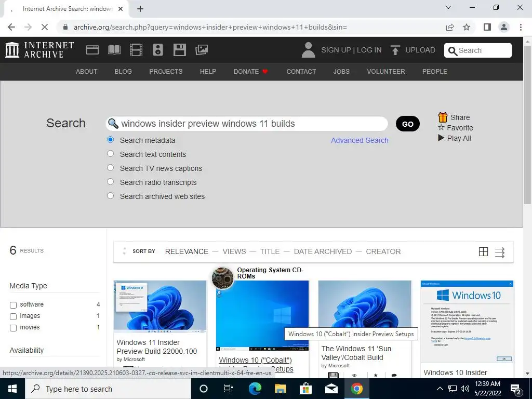Viewport: 532px width, 399px height.
Task: Open the Windows 10 Insider About dialog thumbnail
Action: tap(467, 322)
